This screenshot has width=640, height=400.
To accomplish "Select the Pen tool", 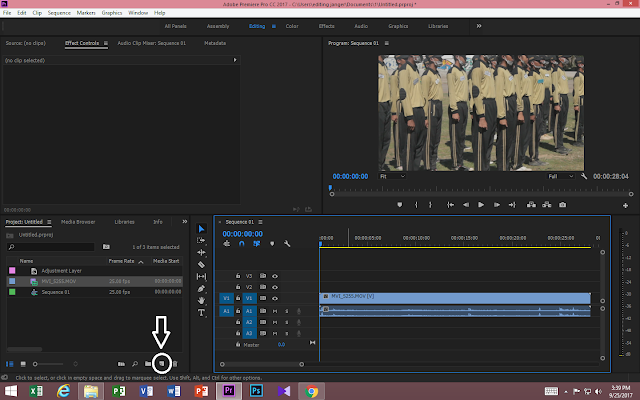I will pos(201,288).
